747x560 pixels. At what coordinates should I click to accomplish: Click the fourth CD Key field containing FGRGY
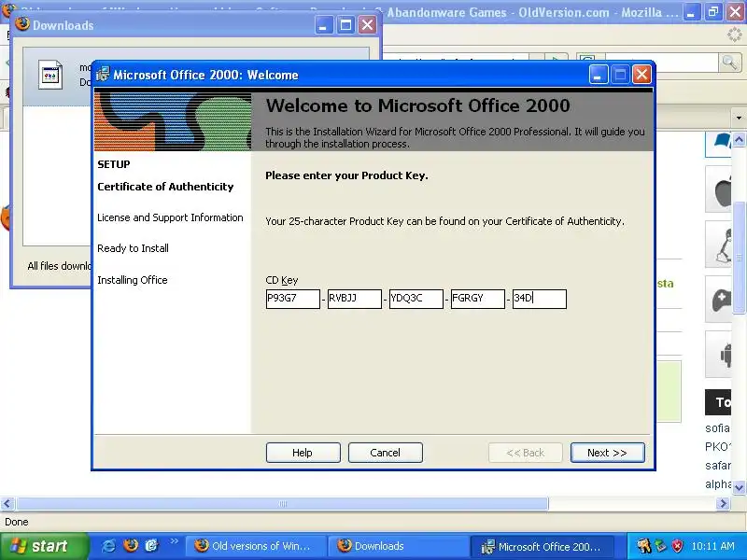(478, 299)
